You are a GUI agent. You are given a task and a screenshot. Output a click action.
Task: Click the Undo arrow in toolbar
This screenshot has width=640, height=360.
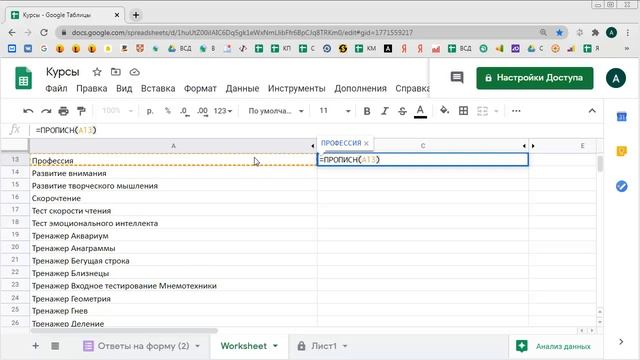(28, 111)
